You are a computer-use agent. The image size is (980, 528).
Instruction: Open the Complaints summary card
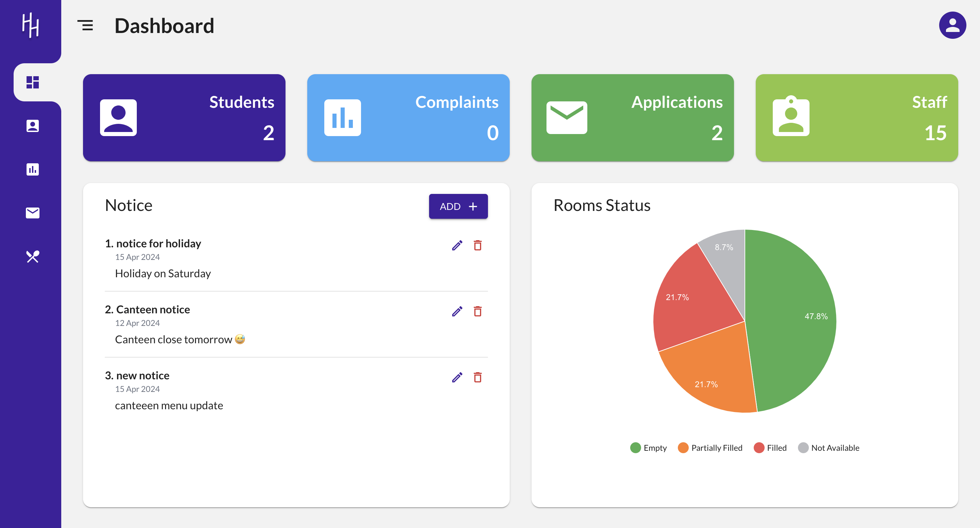click(x=408, y=118)
